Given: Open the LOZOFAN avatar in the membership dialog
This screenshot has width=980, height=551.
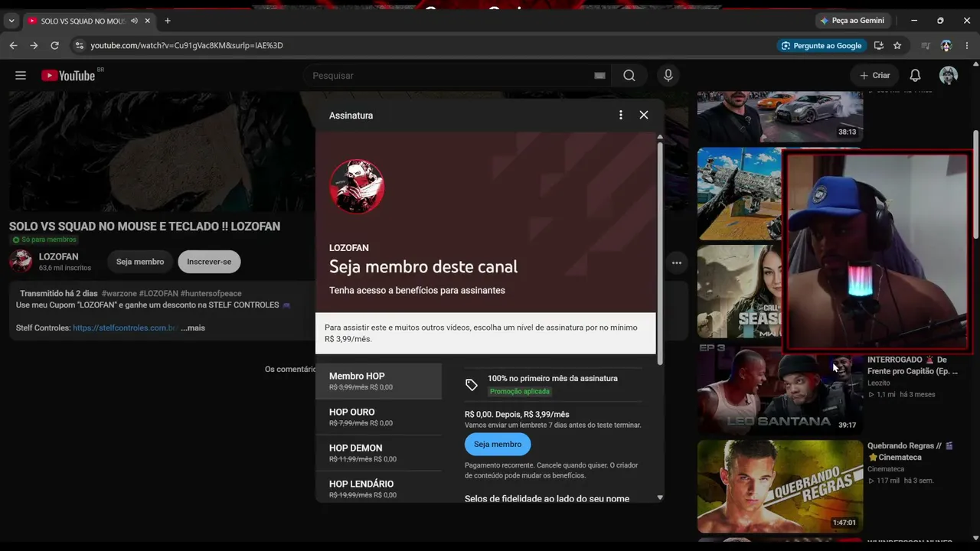Looking at the screenshot, I should (x=357, y=186).
